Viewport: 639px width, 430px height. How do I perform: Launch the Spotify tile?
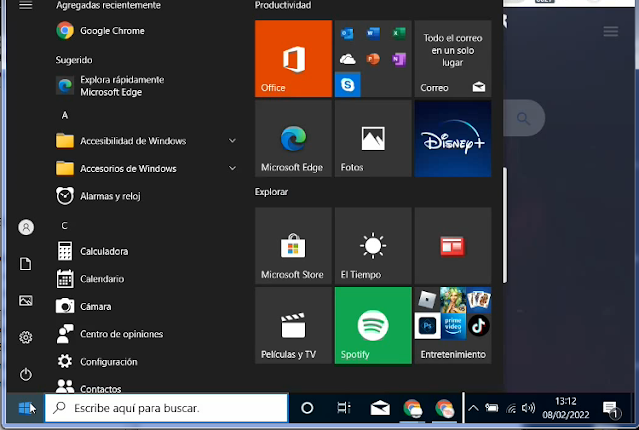pos(373,325)
